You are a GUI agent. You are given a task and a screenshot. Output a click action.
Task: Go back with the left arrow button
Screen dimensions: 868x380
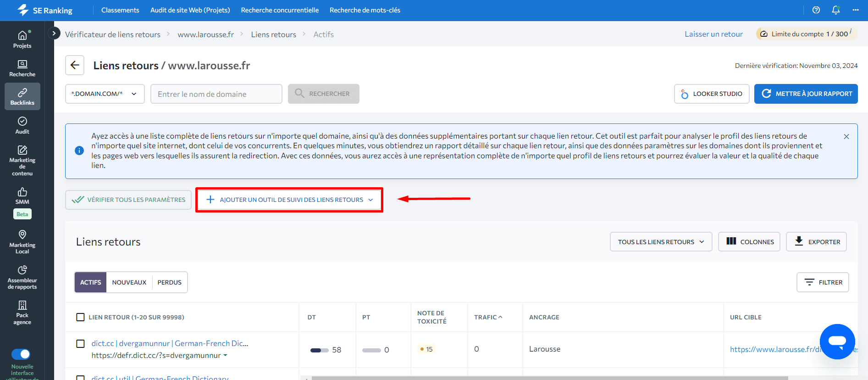pyautogui.click(x=75, y=65)
